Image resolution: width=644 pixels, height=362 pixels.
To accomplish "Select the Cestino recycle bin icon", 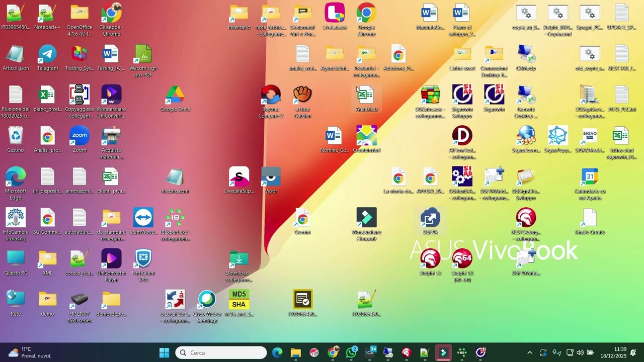I will 16,140.
